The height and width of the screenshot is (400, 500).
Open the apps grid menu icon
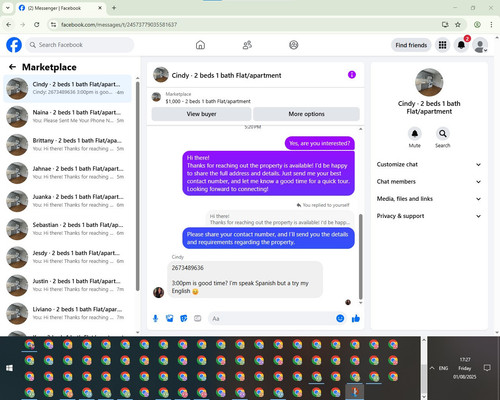pos(442,45)
